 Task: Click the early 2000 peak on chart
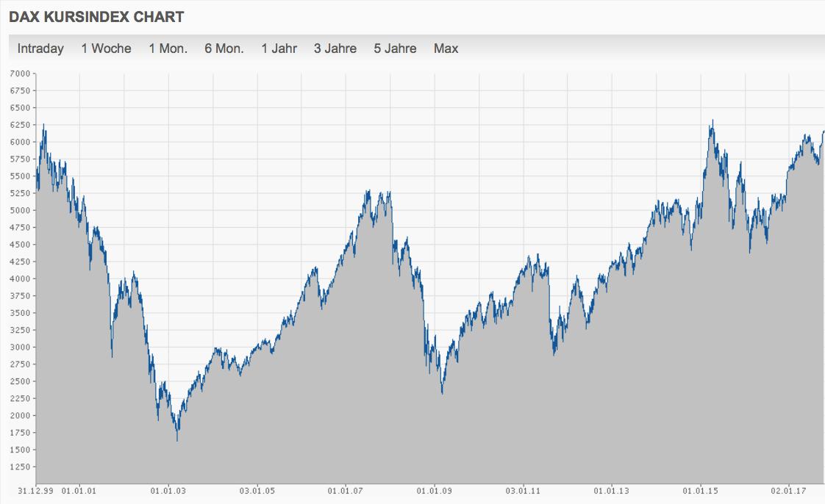(43, 126)
